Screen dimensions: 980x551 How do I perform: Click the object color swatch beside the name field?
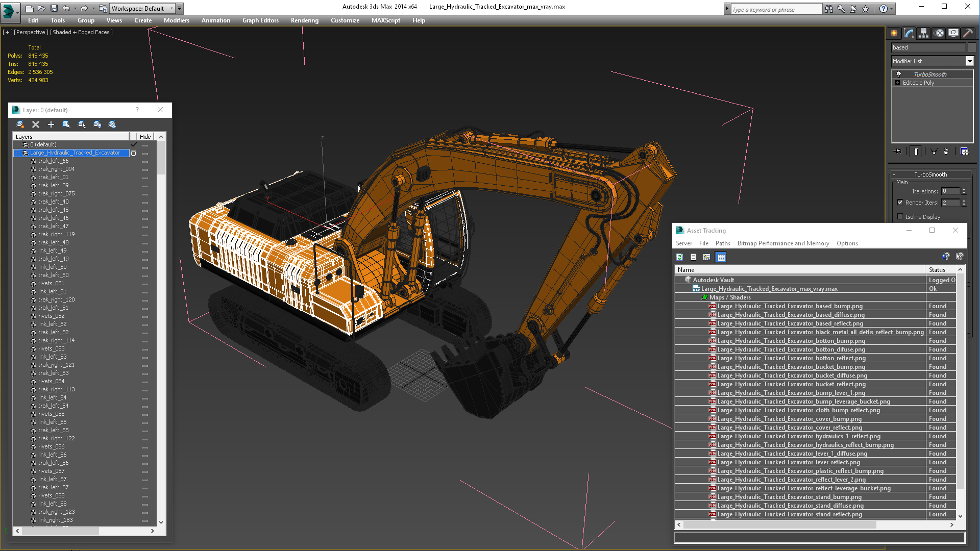point(971,47)
